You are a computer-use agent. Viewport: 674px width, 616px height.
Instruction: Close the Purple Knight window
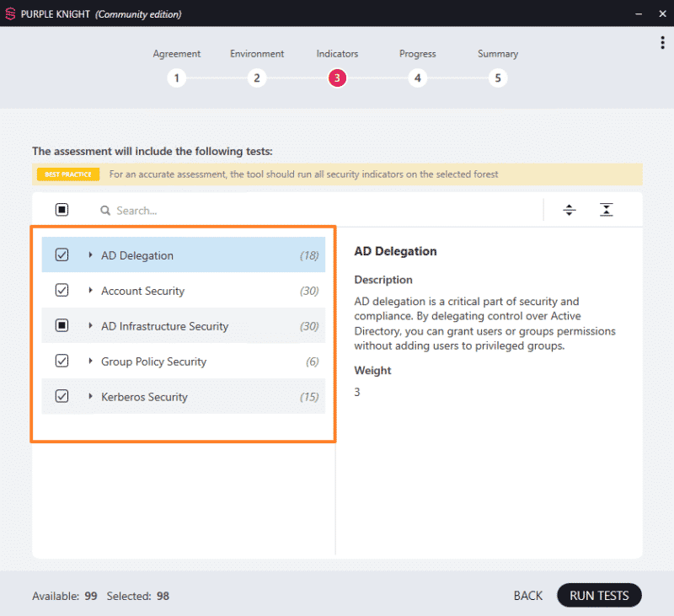pos(662,13)
